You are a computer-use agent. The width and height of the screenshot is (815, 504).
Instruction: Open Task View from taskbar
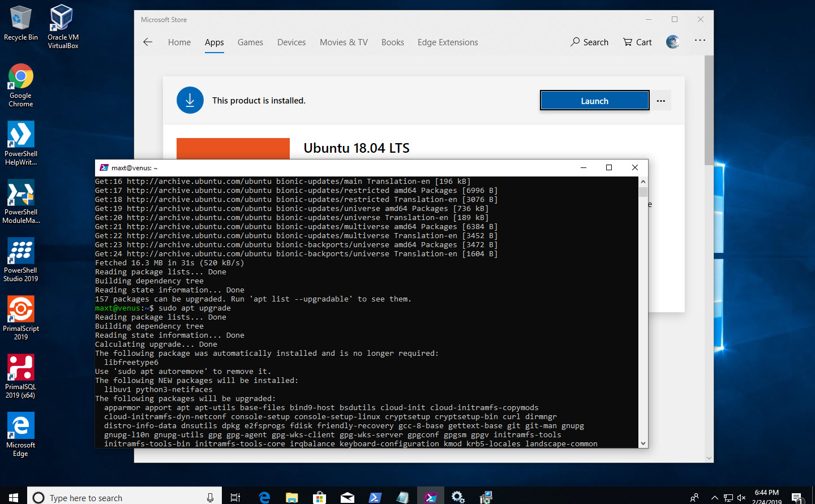click(235, 497)
